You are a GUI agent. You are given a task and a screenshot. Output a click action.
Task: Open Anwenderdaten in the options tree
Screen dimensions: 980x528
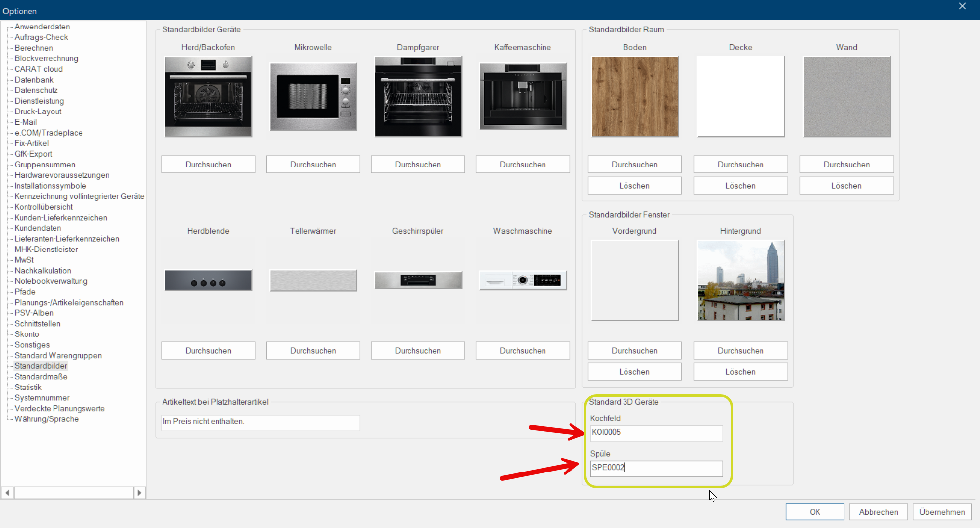pos(42,27)
